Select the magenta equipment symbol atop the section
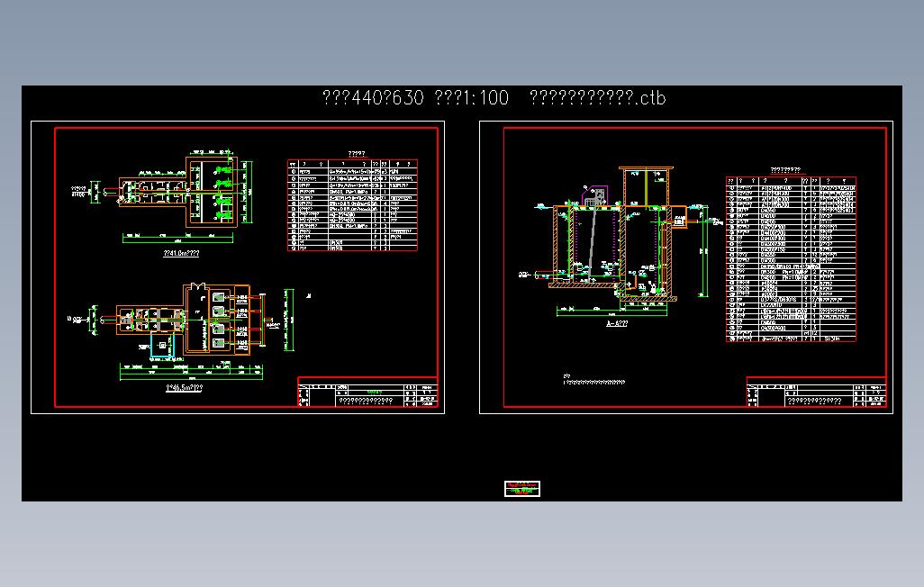 [595, 195]
